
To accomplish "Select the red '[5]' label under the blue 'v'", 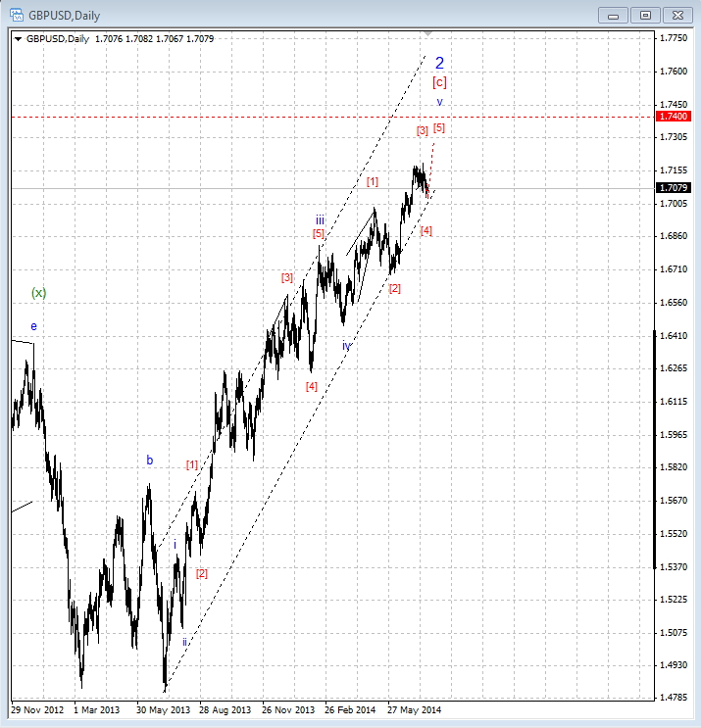I will [439, 127].
